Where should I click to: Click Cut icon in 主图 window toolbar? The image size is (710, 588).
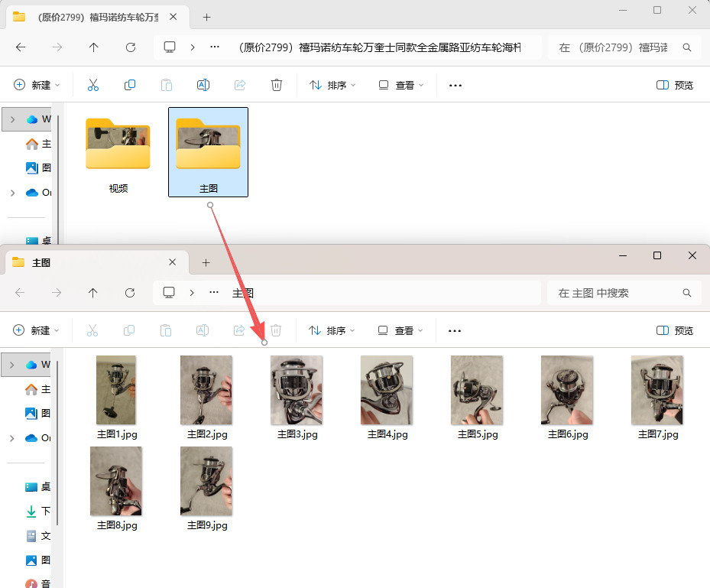coord(92,330)
